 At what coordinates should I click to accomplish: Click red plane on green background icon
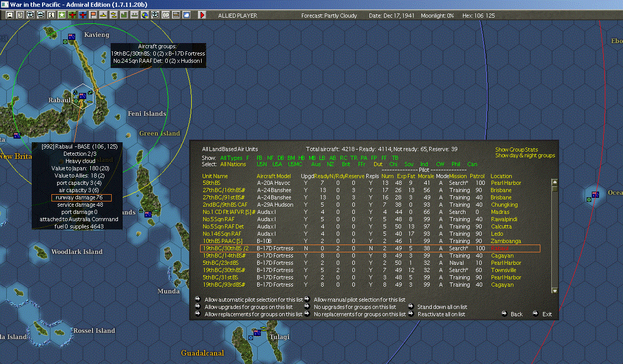pyautogui.click(x=72, y=15)
